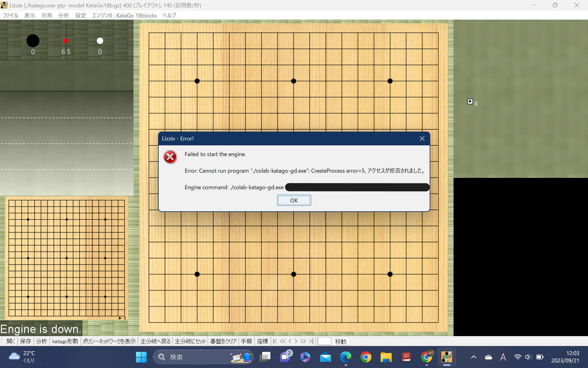Image resolution: width=588 pixels, height=368 pixels.
Task: Open the second Chrome profile icon on taskbar
Action: 427,356
